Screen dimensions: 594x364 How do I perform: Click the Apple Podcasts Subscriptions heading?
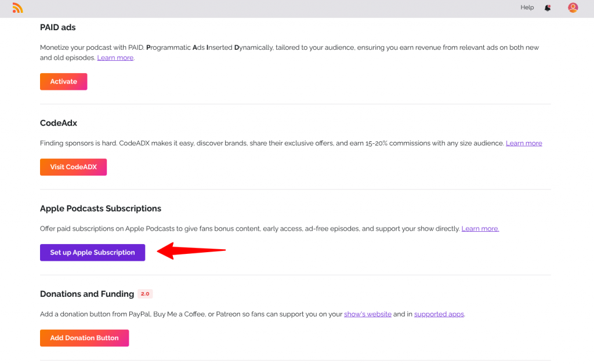coord(100,208)
